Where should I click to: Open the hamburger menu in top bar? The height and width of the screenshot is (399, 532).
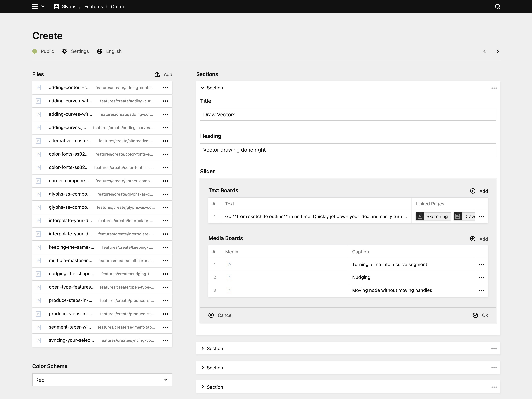tap(35, 7)
